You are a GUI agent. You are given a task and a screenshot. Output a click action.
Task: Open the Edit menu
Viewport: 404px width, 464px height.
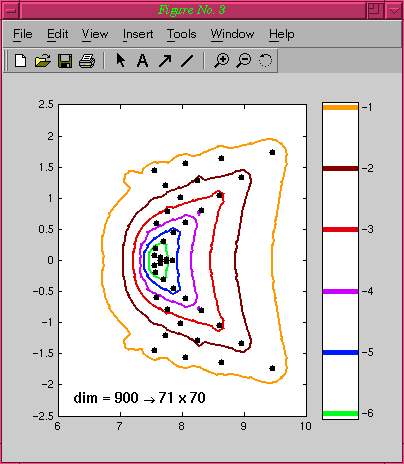click(x=57, y=34)
